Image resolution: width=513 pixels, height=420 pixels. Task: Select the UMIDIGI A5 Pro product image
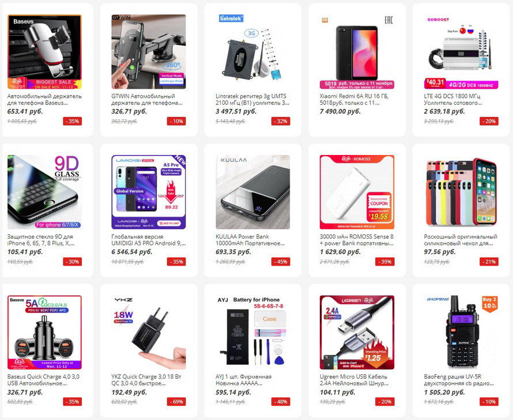coord(149,192)
